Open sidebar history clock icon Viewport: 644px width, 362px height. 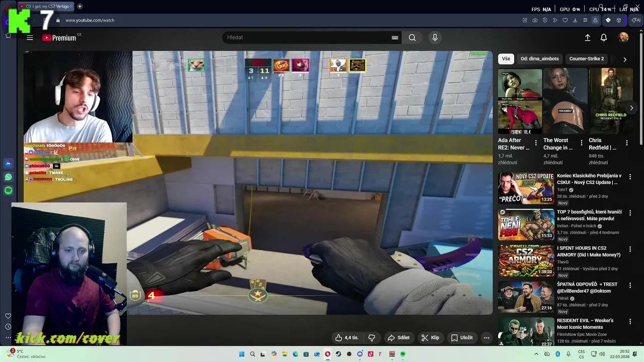pyautogui.click(x=8, y=327)
